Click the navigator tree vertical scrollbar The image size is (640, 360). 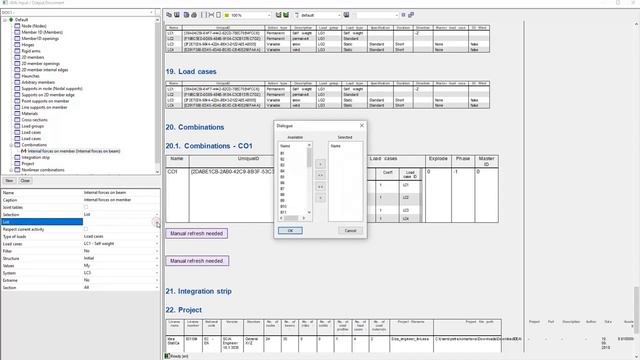click(x=158, y=96)
